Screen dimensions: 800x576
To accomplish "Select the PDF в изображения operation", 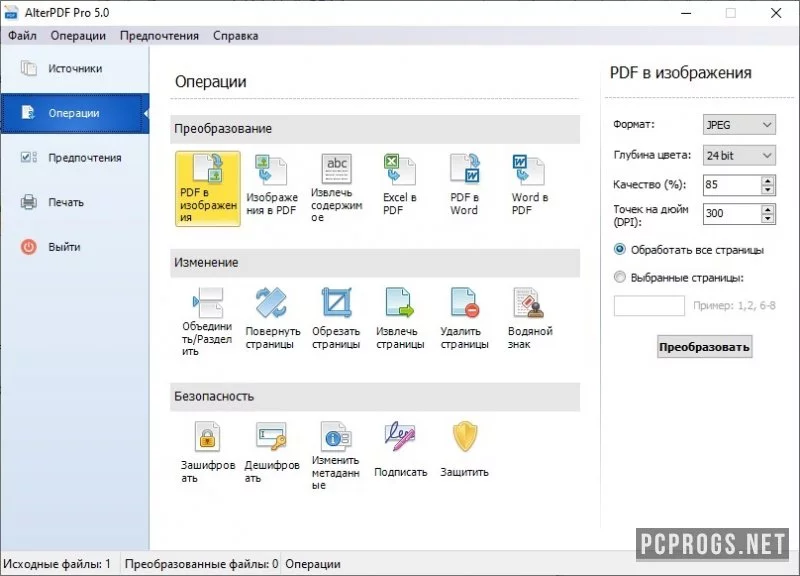I will (208, 188).
